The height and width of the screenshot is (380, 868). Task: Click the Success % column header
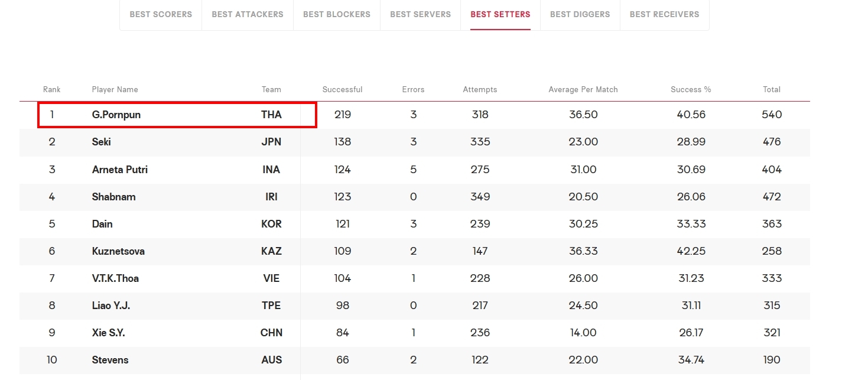click(x=691, y=90)
